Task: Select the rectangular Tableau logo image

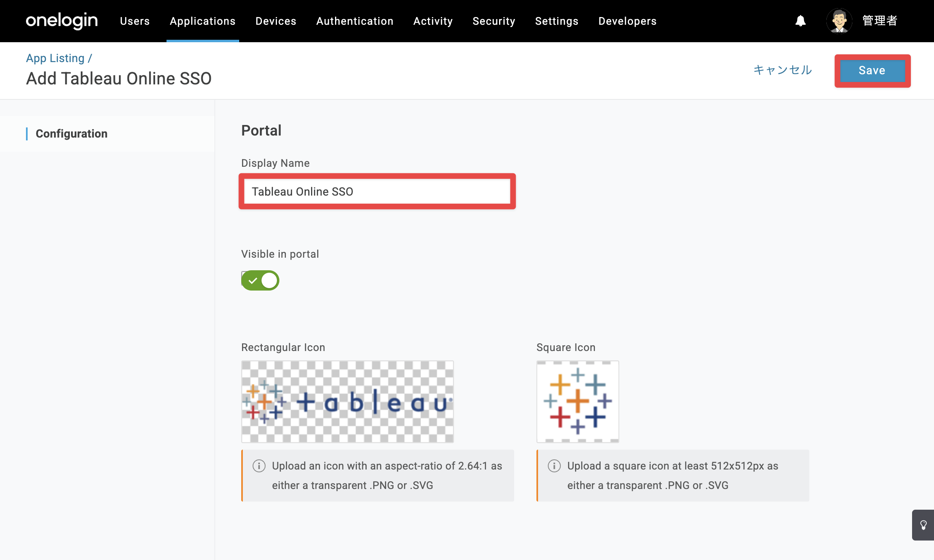Action: pos(348,402)
